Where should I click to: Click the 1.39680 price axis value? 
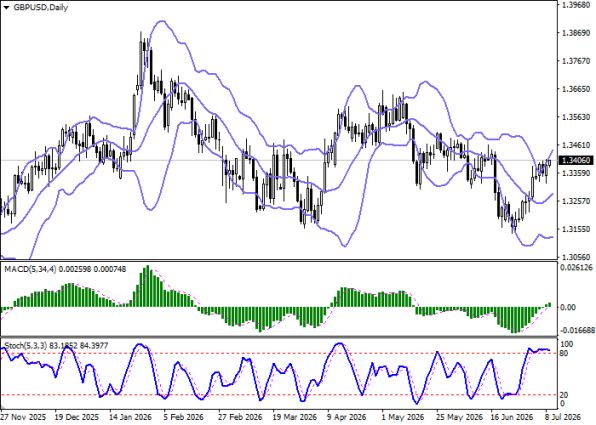pyautogui.click(x=575, y=5)
